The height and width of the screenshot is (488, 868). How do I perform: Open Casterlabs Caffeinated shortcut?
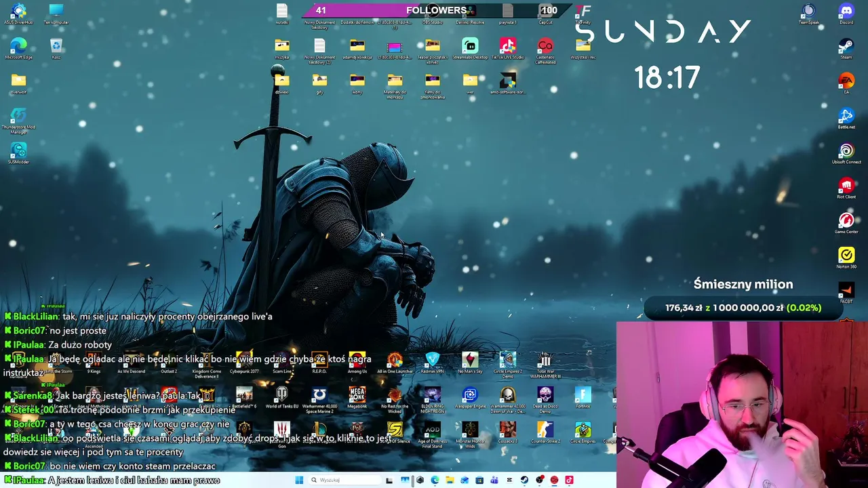[x=545, y=49]
